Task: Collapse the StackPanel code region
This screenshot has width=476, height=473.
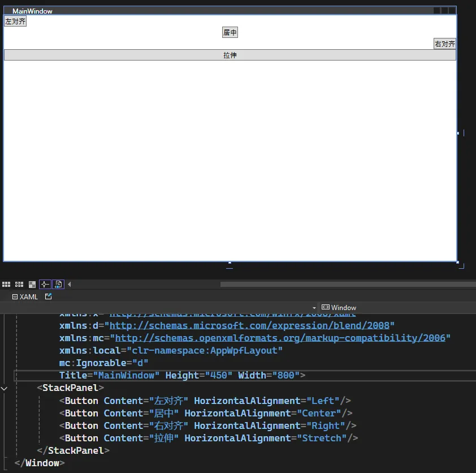Action: tap(5, 388)
